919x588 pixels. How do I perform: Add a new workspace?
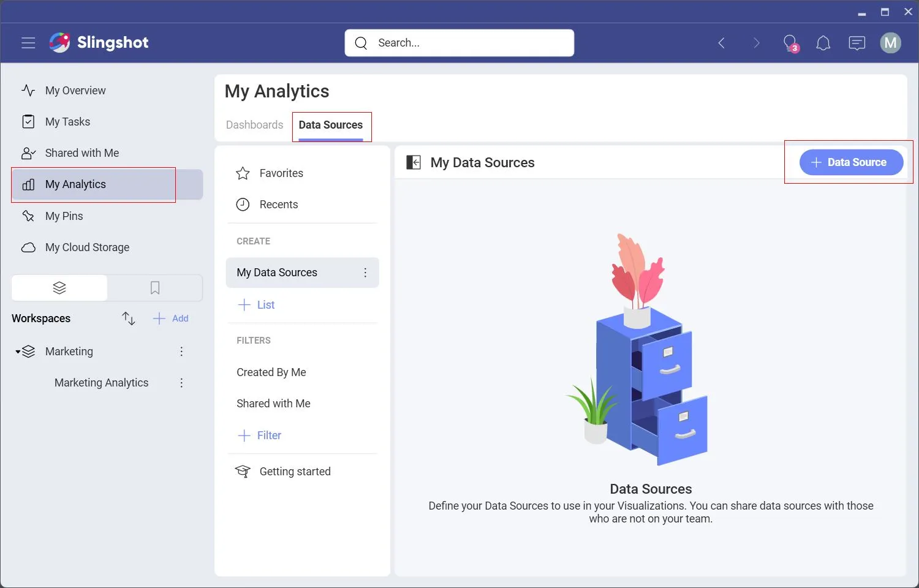tap(171, 318)
